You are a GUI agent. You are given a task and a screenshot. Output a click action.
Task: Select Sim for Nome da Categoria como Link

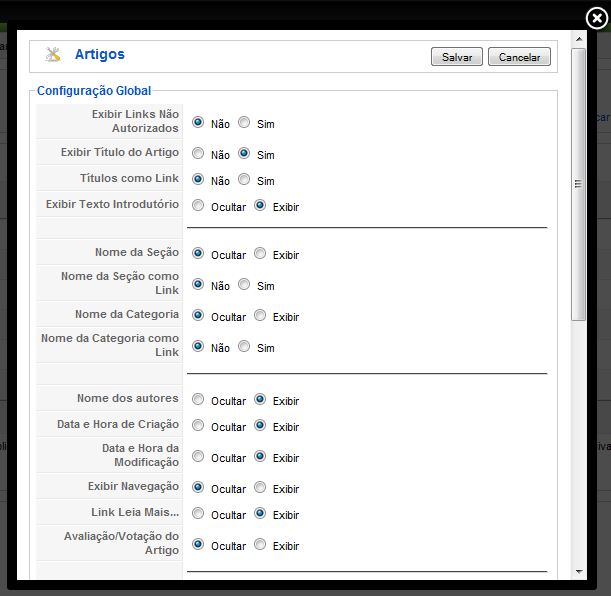tap(244, 346)
